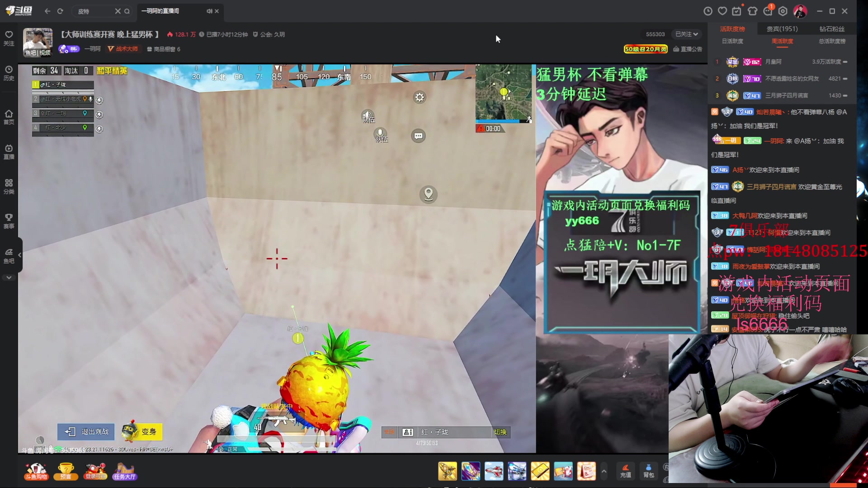This screenshot has width=868, height=488.
Task: Select the calendar-page gift
Action: (x=586, y=471)
